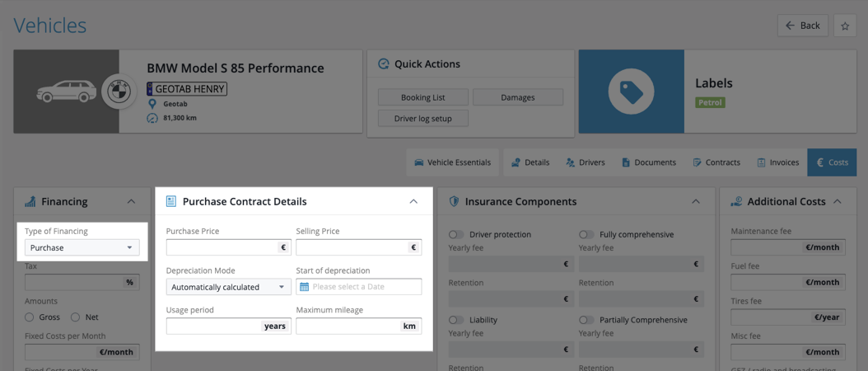Click the Purchase Contract Details document icon
This screenshot has width=868, height=371.
[171, 201]
